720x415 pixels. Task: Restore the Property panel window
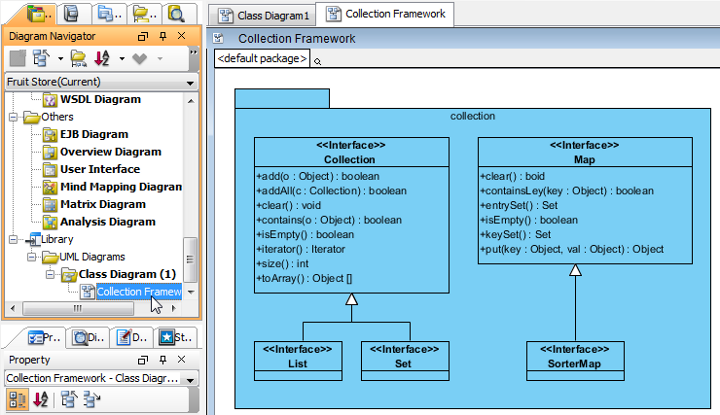[143, 360]
